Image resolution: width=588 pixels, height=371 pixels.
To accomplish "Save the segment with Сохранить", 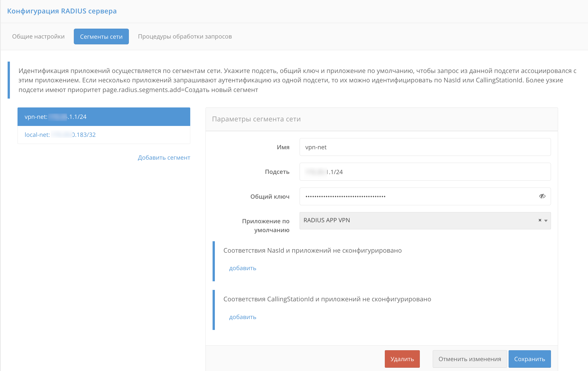I will [x=530, y=359].
